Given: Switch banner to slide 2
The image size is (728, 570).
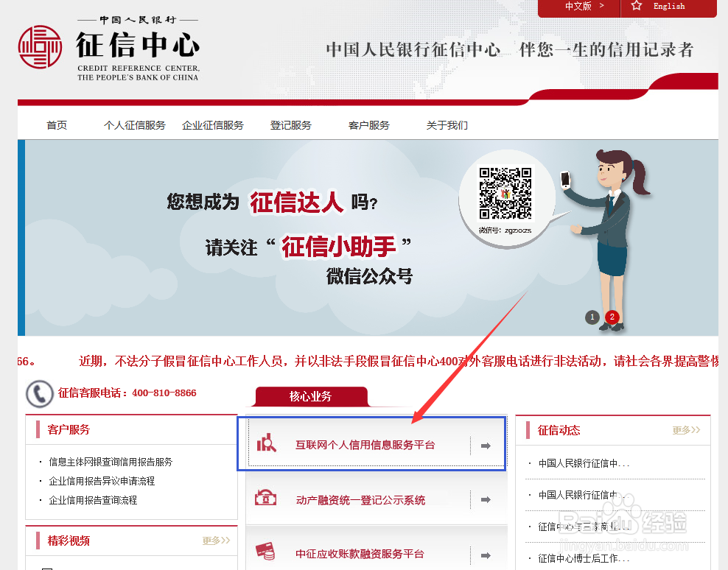Looking at the screenshot, I should pos(612,317).
